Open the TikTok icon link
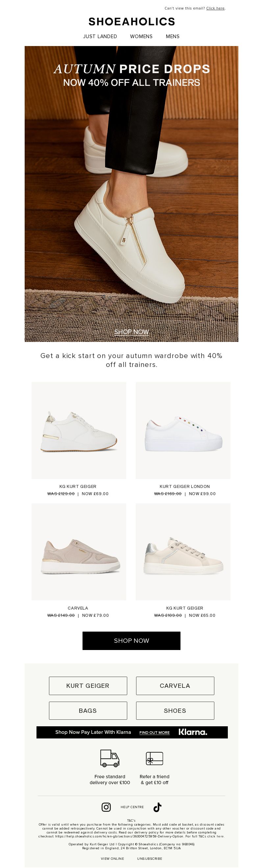 tap(157, 807)
